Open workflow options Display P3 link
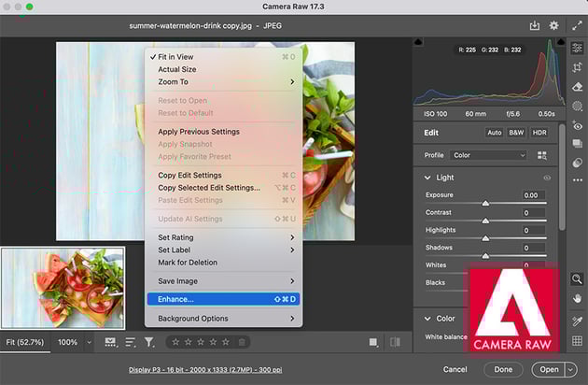588x385 pixels. tap(205, 370)
